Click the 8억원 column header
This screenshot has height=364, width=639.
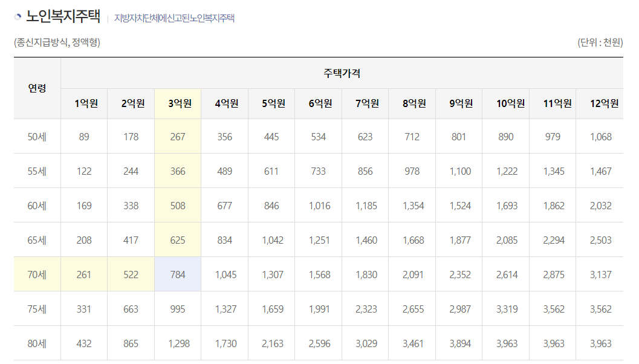click(412, 103)
